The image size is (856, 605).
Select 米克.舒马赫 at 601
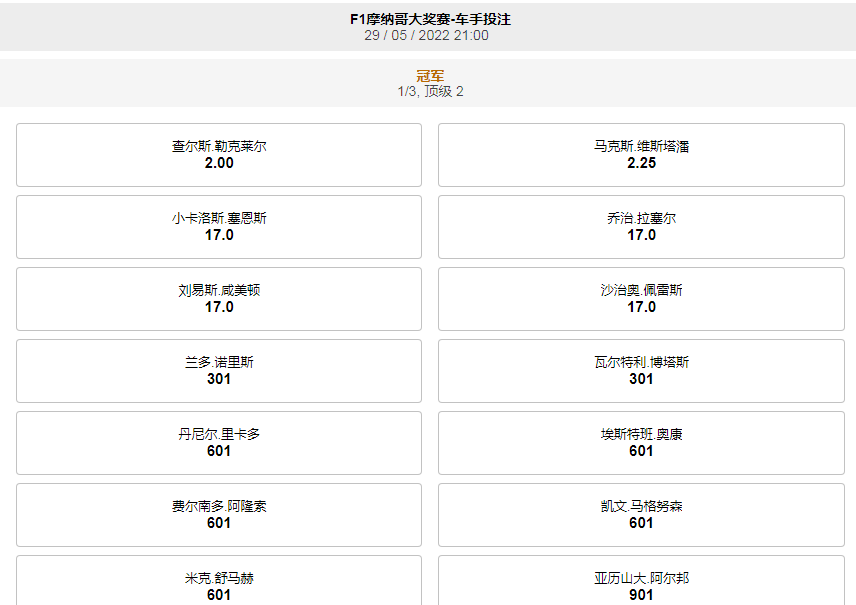(x=217, y=585)
